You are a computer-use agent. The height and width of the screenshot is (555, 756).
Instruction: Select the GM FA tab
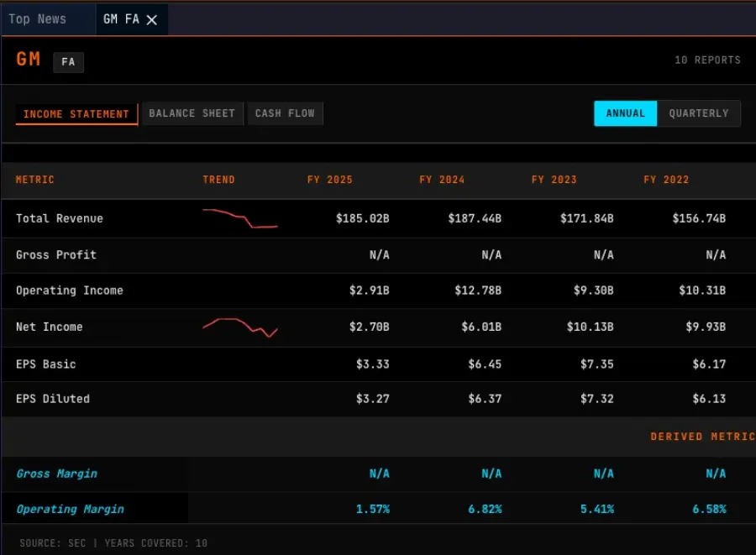pos(121,19)
